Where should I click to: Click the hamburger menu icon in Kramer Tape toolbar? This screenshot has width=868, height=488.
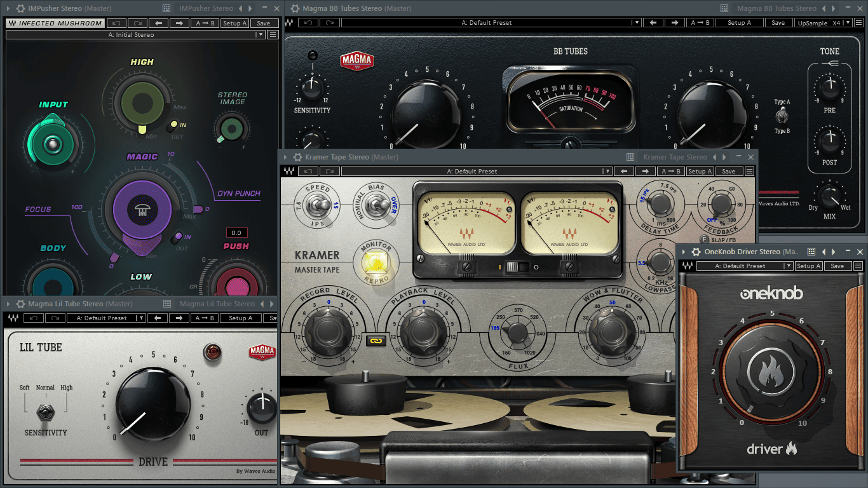click(x=750, y=171)
